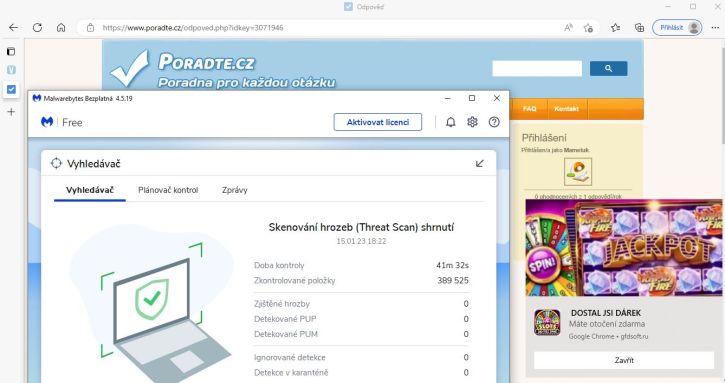Click Aktivovat licenci button
Screen dimensions: 725x383
(378, 122)
